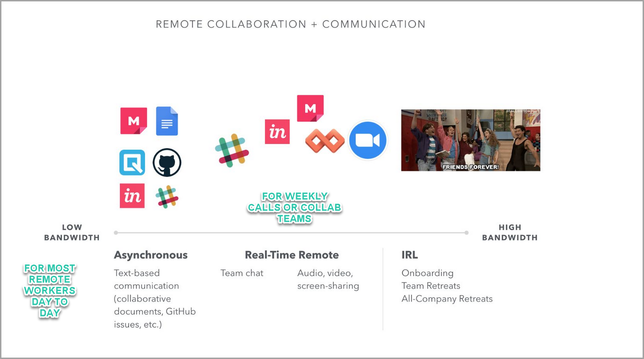Click the Friends Forever GIF image

[471, 140]
